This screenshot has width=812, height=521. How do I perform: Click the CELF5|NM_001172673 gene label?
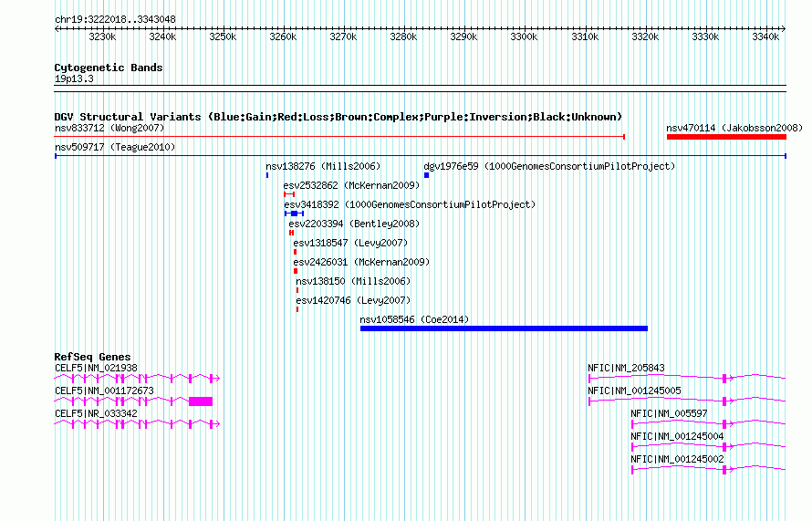point(104,391)
